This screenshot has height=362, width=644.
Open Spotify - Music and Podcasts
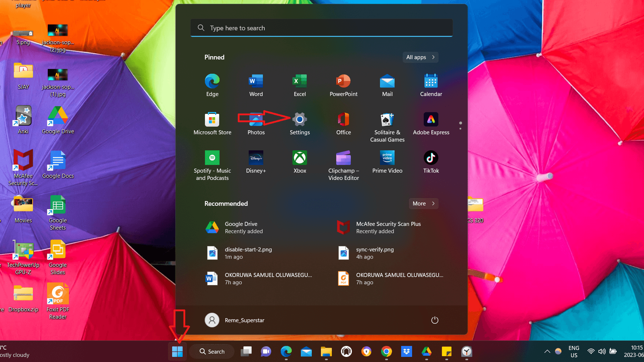click(x=212, y=165)
